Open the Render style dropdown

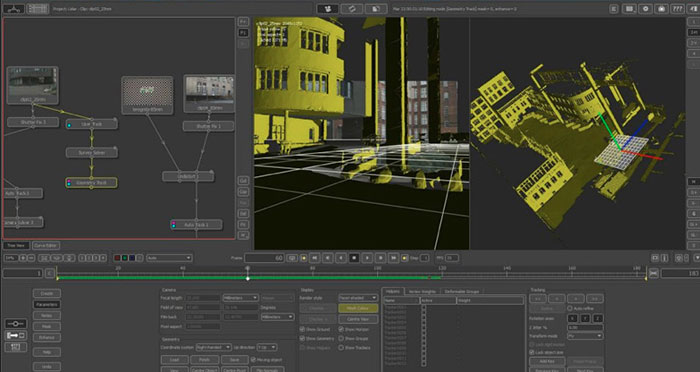click(358, 298)
